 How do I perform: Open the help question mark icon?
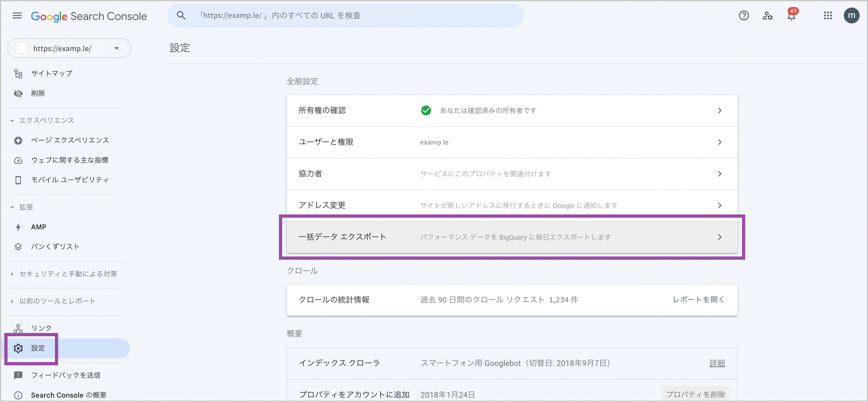744,16
